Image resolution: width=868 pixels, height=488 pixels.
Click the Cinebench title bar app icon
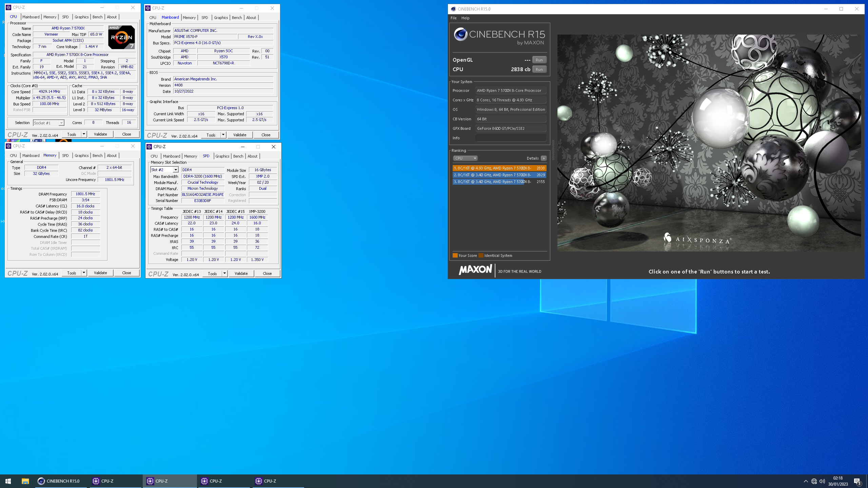pyautogui.click(x=453, y=9)
